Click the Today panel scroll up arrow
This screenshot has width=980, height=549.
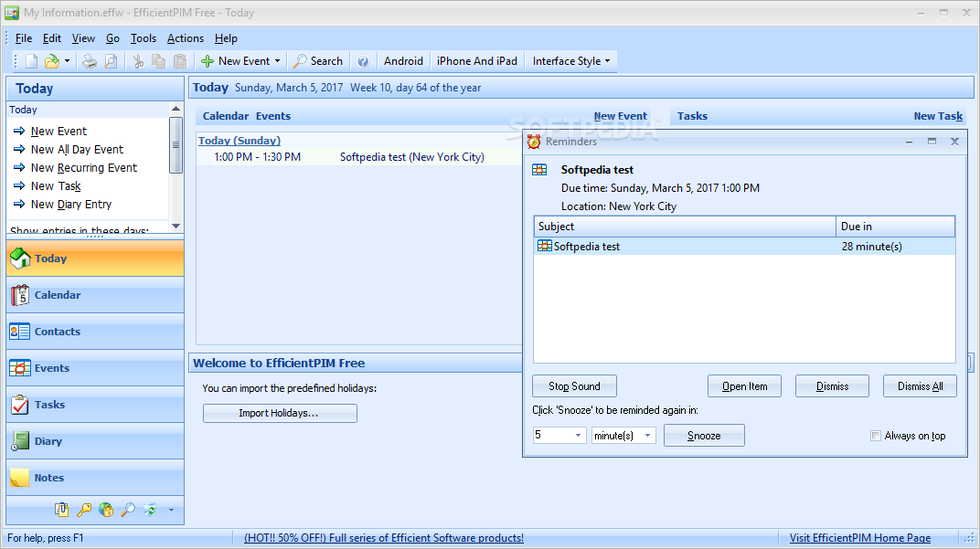pyautogui.click(x=176, y=109)
